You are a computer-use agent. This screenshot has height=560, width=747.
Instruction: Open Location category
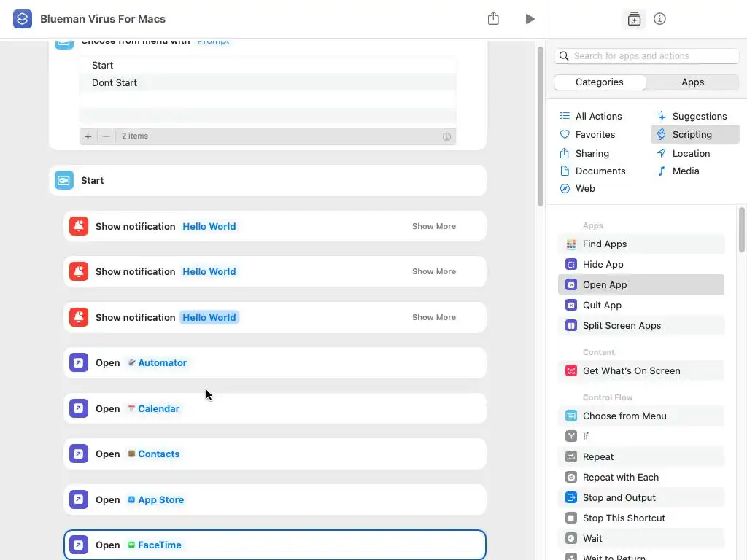point(684,153)
